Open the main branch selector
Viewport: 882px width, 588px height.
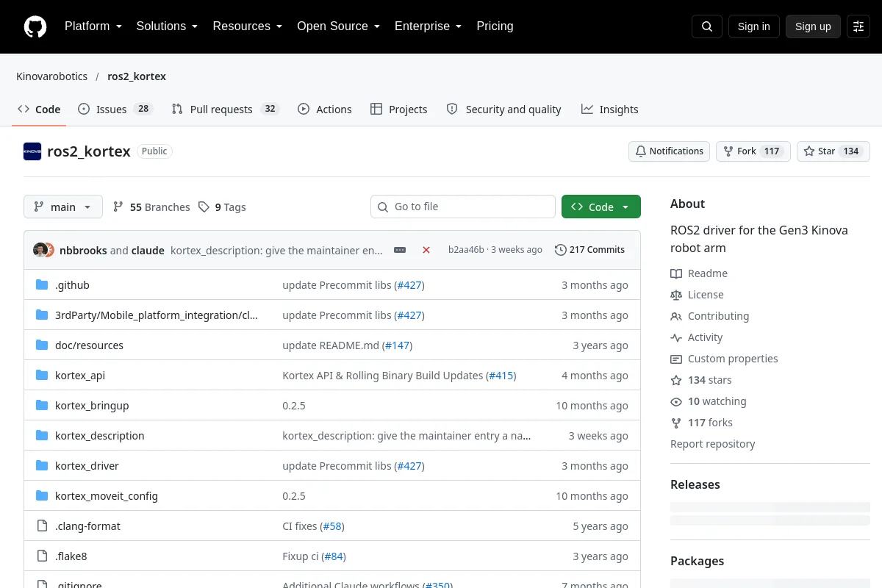click(63, 207)
